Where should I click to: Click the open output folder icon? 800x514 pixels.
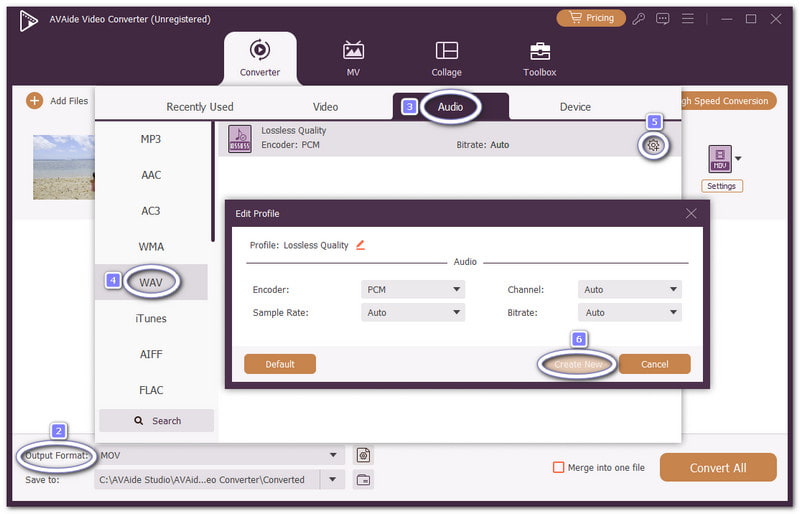[363, 479]
